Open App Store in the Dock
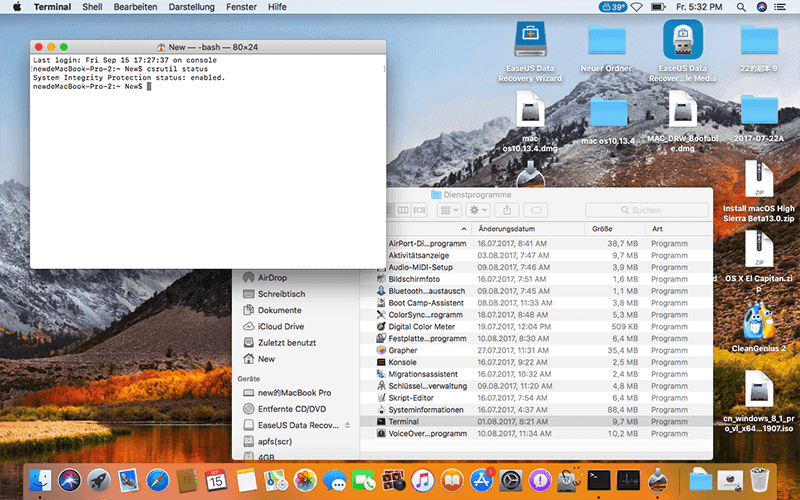The image size is (800, 500). (481, 480)
